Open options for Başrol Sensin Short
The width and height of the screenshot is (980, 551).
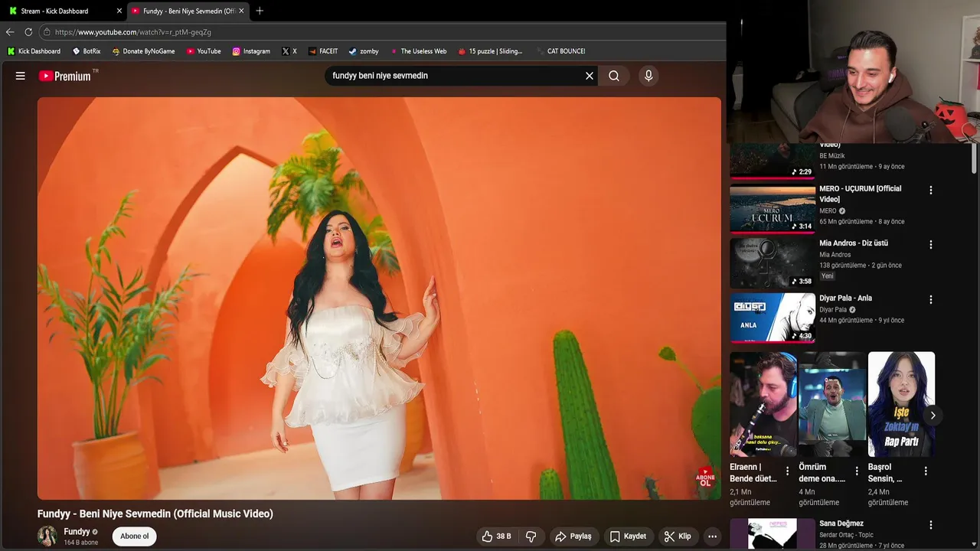[x=926, y=471]
